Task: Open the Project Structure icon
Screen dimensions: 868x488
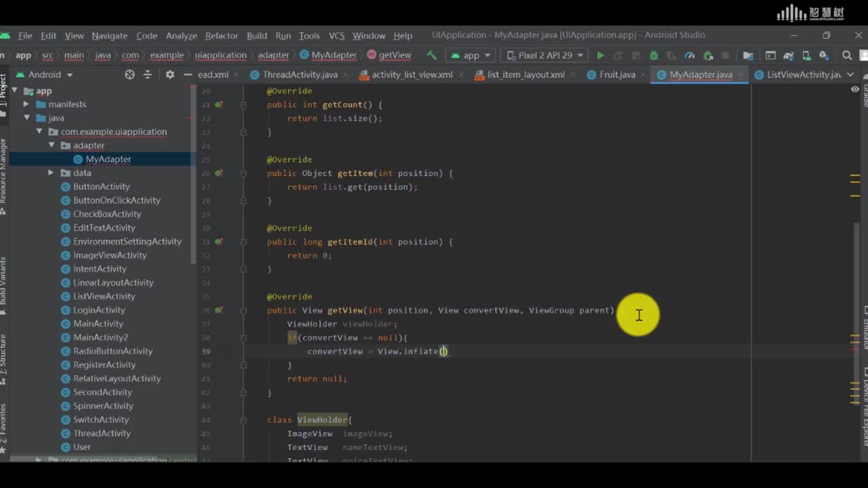Action: click(748, 55)
